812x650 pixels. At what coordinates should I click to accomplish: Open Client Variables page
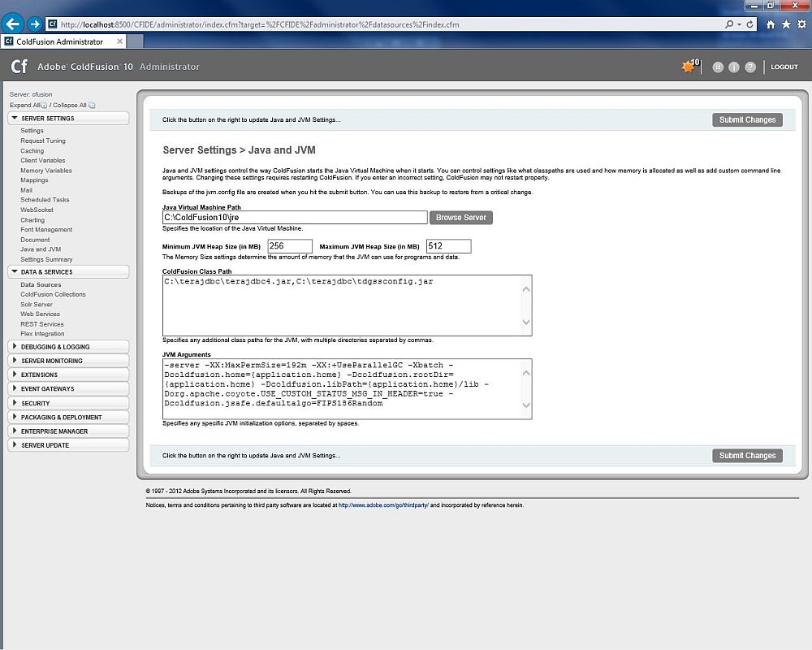click(43, 160)
